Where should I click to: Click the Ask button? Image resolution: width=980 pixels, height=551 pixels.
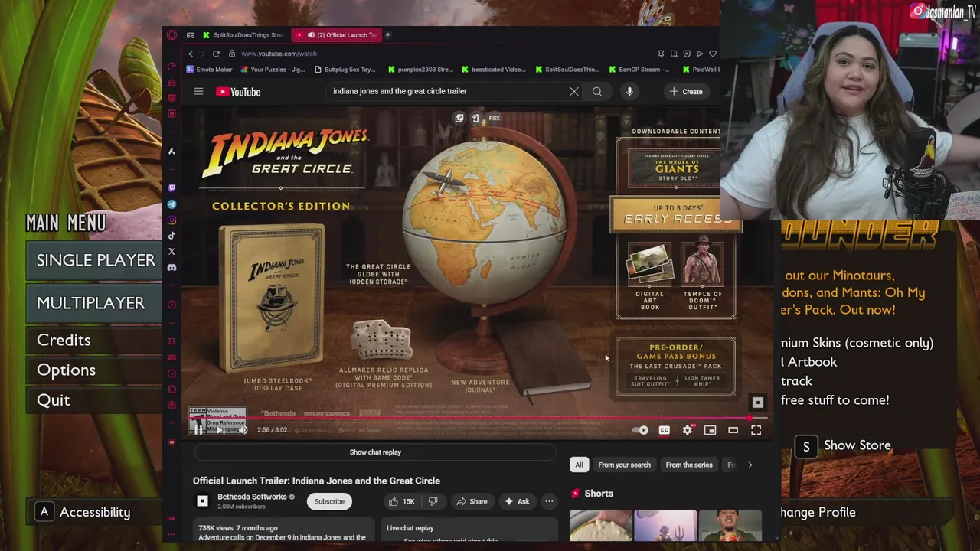pos(517,501)
